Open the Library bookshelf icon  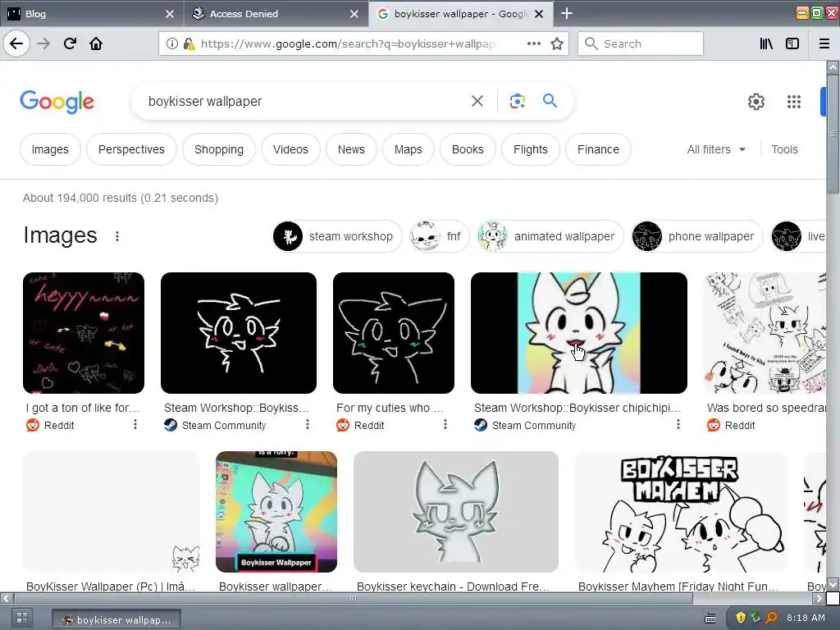pos(766,43)
